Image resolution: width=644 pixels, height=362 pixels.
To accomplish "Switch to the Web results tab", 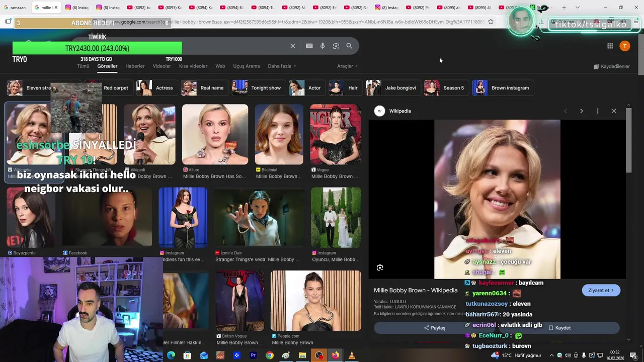I will click(220, 66).
